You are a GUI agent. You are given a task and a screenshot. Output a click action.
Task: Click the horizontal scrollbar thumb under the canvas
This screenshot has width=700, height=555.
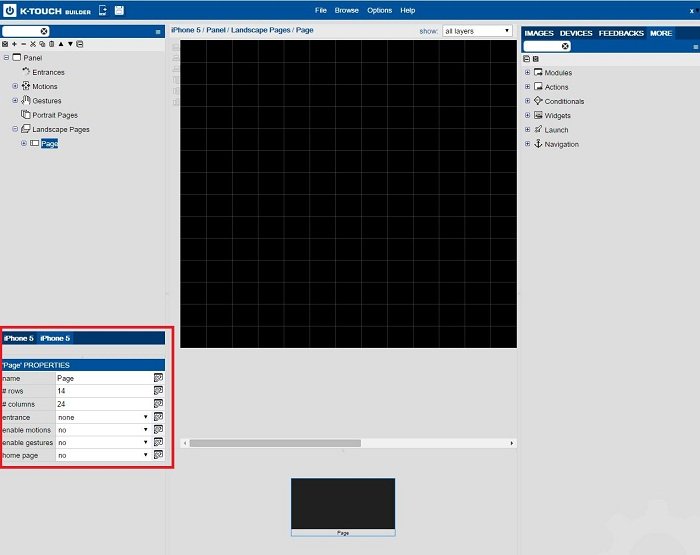(275, 443)
